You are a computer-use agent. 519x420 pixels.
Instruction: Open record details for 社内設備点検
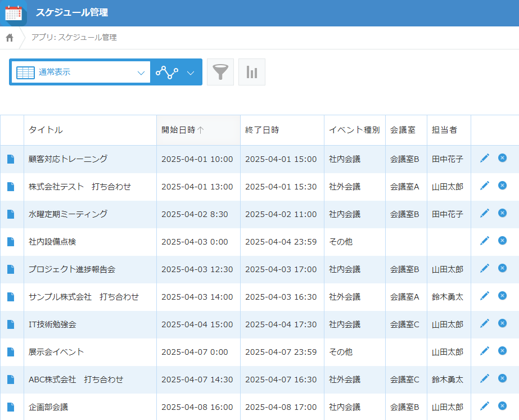click(11, 242)
